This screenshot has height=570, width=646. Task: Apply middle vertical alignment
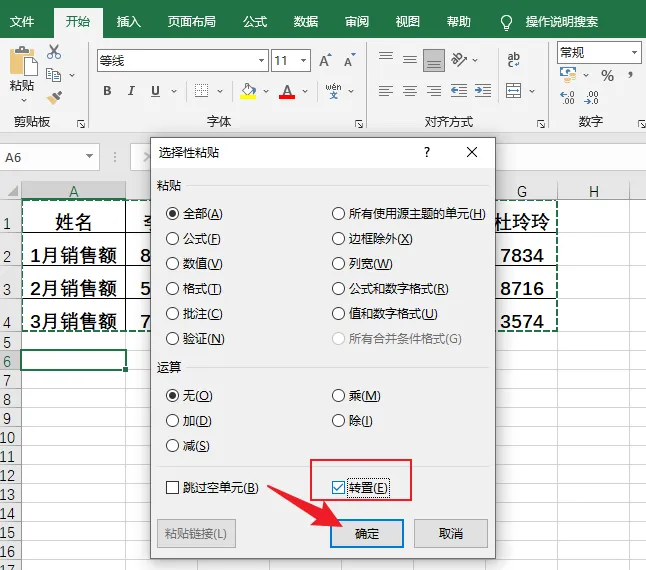point(410,60)
